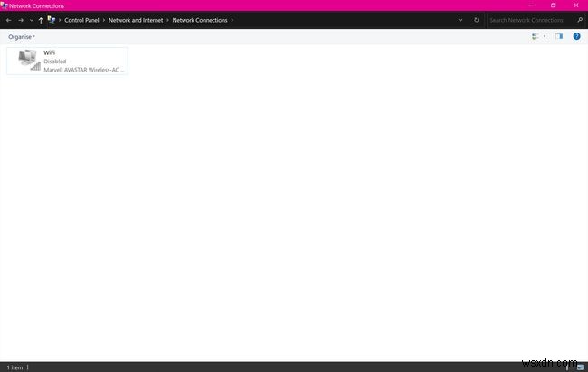Click the network folder icon in address bar
The image size is (588, 372).
click(52, 20)
